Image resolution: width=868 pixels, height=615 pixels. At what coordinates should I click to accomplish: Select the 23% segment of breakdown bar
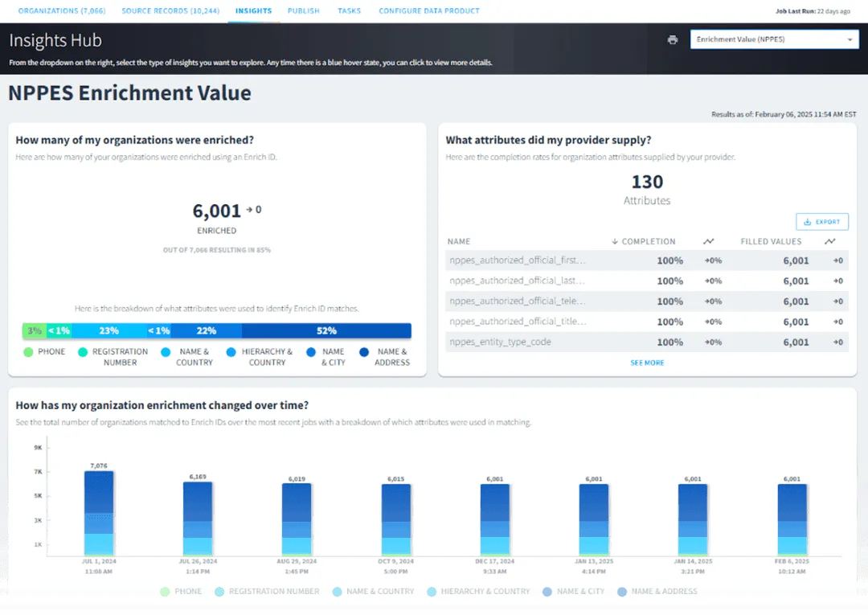point(109,331)
